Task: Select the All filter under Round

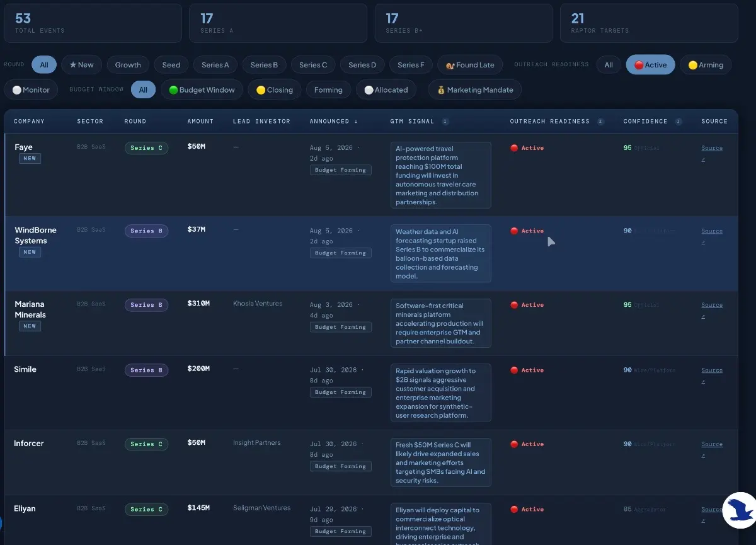Action: click(x=44, y=65)
